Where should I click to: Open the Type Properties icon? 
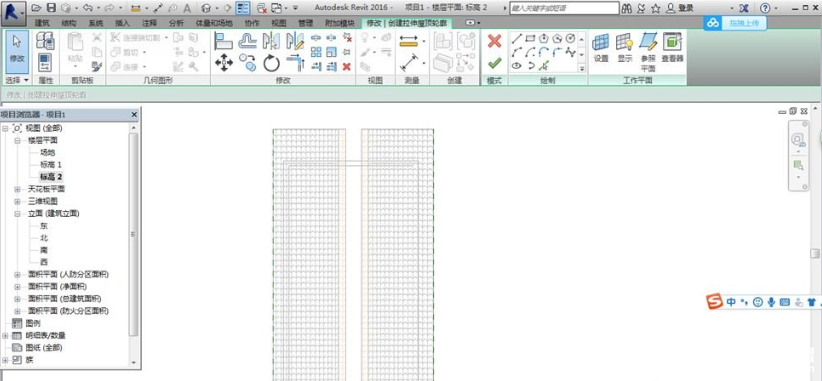tap(45, 41)
